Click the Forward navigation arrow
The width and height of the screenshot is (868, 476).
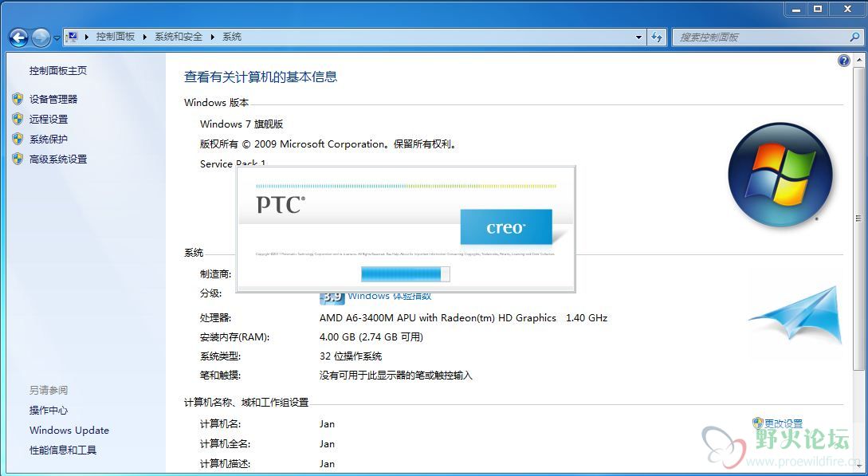[x=41, y=37]
